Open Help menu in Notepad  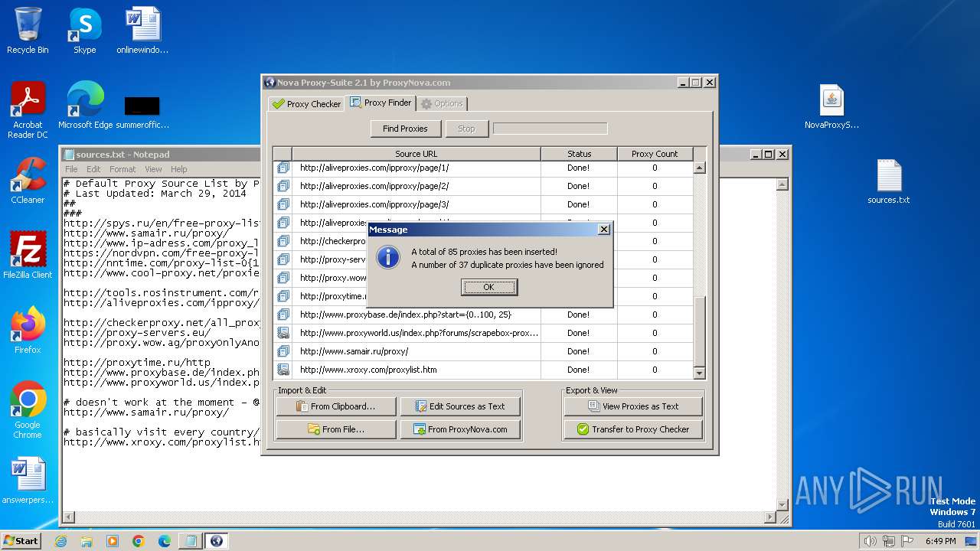(178, 169)
